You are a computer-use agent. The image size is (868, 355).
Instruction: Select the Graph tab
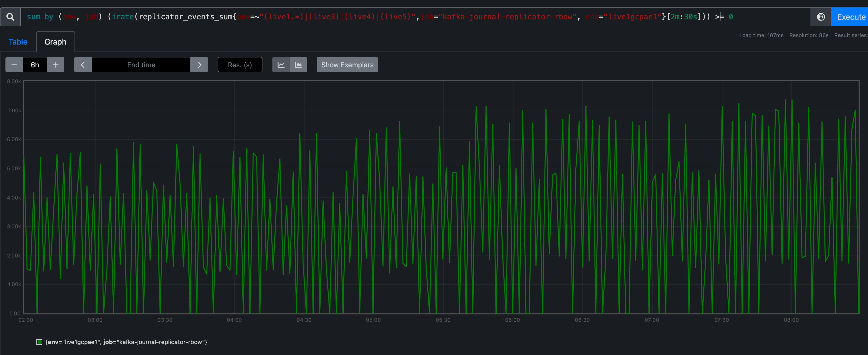55,42
